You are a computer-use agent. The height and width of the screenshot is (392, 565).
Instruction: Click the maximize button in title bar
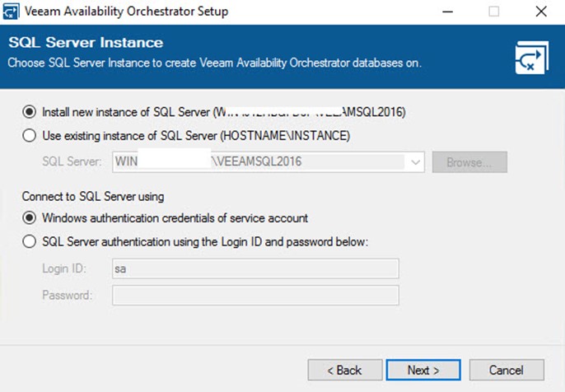coord(493,12)
